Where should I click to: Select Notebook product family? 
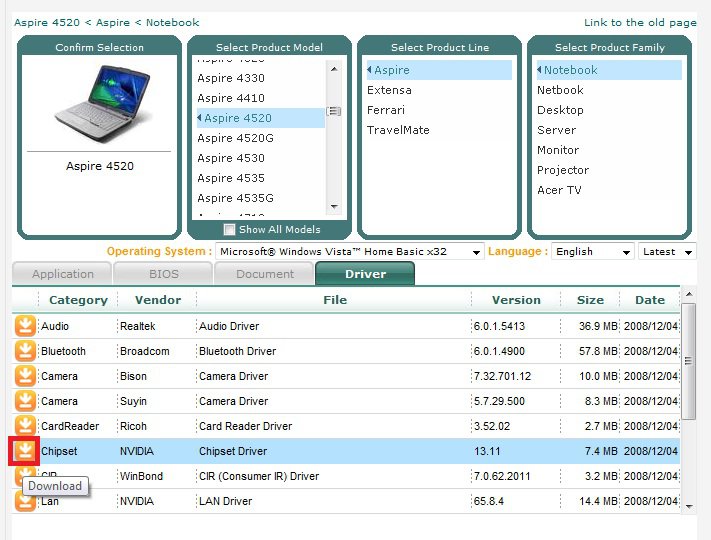pos(609,70)
